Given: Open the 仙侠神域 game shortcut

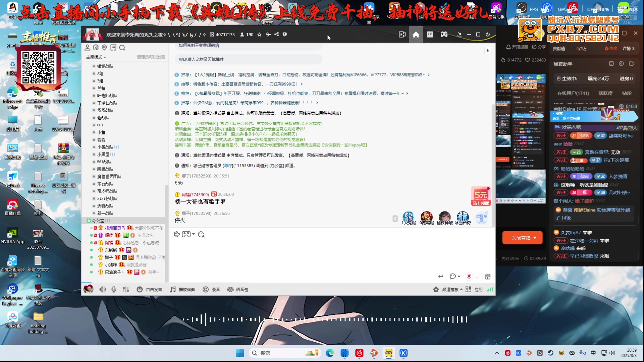Looking at the screenshot, I should (445, 218).
